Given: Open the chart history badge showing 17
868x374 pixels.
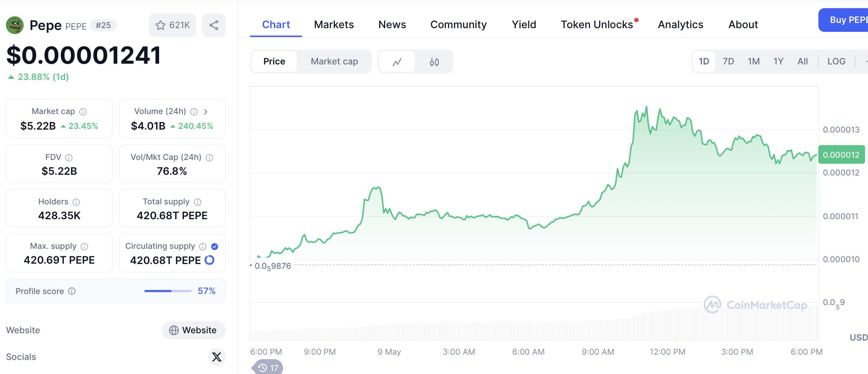Looking at the screenshot, I should click(268, 368).
